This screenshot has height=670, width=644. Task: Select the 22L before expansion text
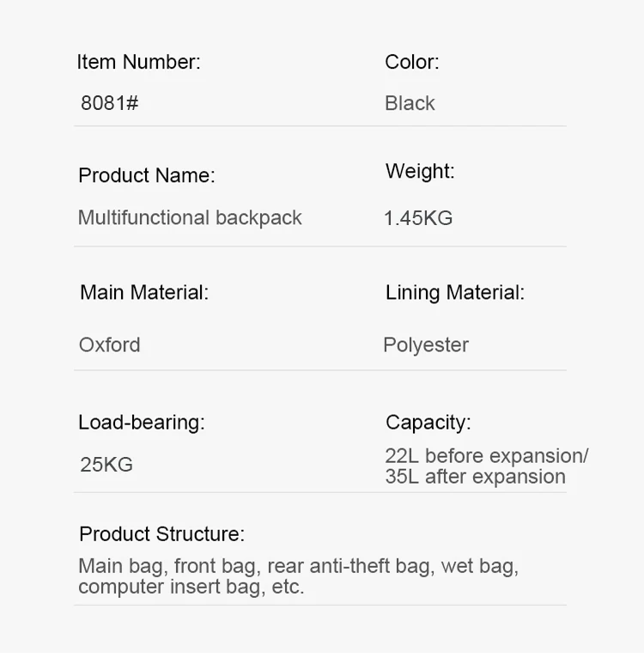point(486,456)
